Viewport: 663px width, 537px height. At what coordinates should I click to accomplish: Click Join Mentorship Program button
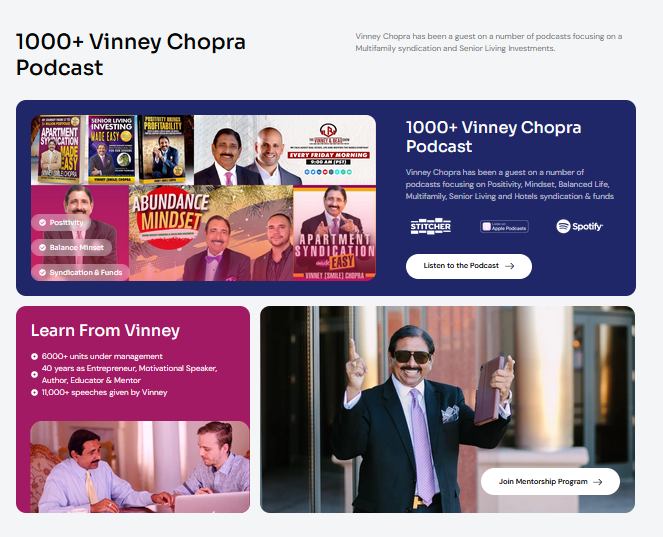coord(550,482)
